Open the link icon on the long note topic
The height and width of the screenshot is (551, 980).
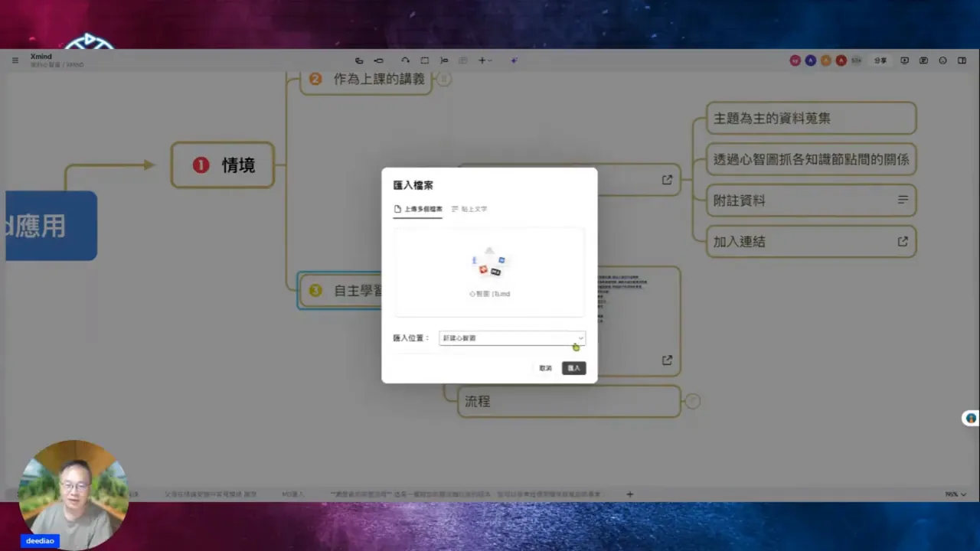(x=667, y=360)
